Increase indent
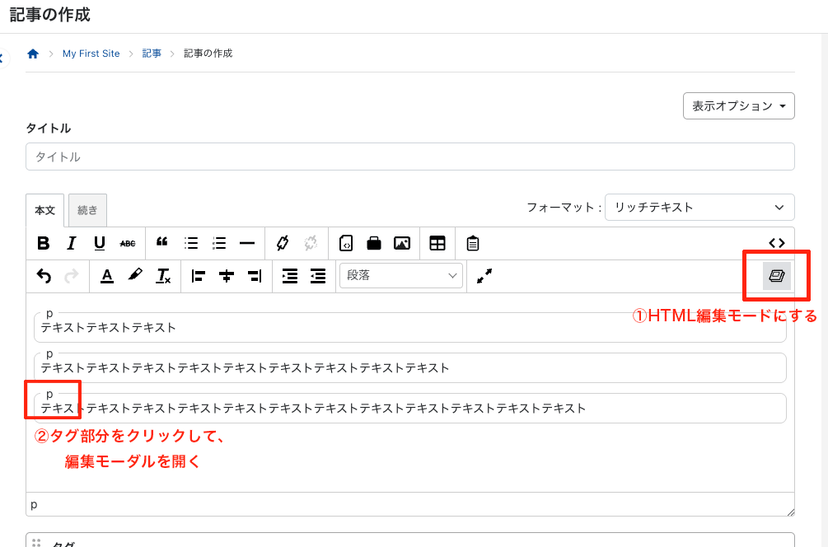The width and height of the screenshot is (828, 547). click(x=289, y=276)
